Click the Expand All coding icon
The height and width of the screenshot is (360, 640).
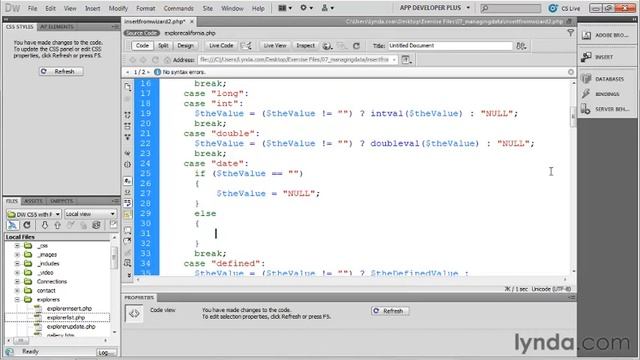[128, 137]
